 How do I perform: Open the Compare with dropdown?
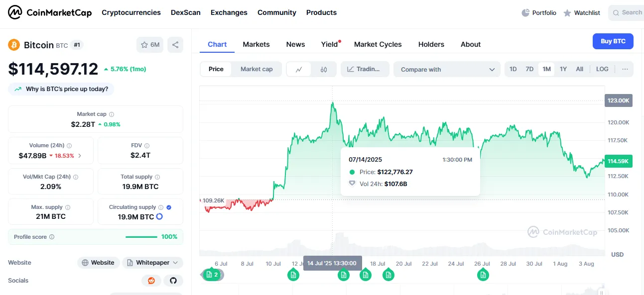(447, 69)
